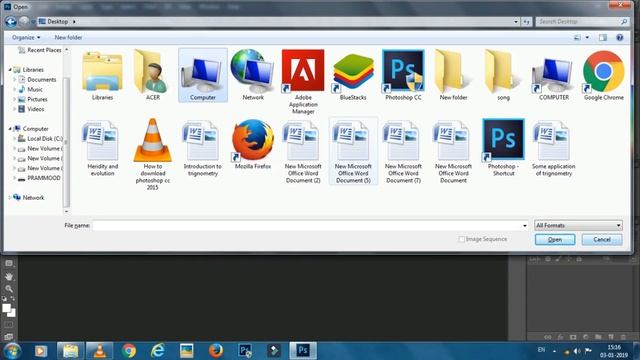640x360 pixels.
Task: Select New Microsoft Office Word Document (7)
Action: (403, 152)
